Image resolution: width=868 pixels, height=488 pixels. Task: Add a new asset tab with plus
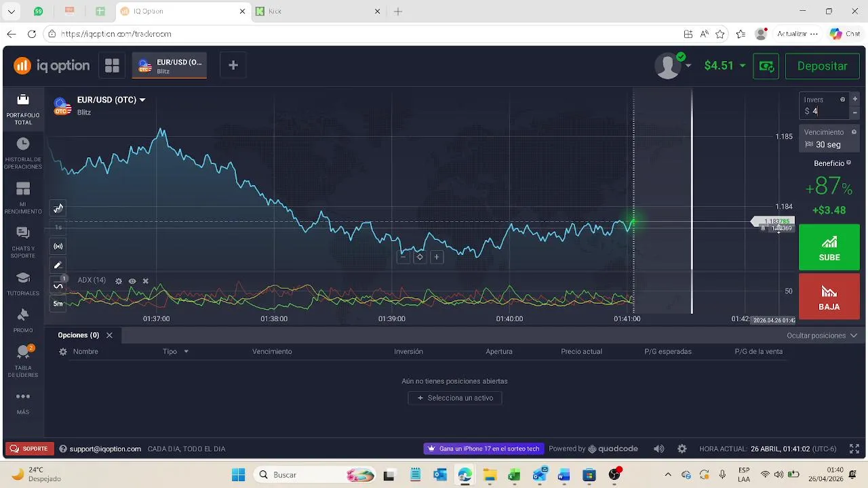233,65
